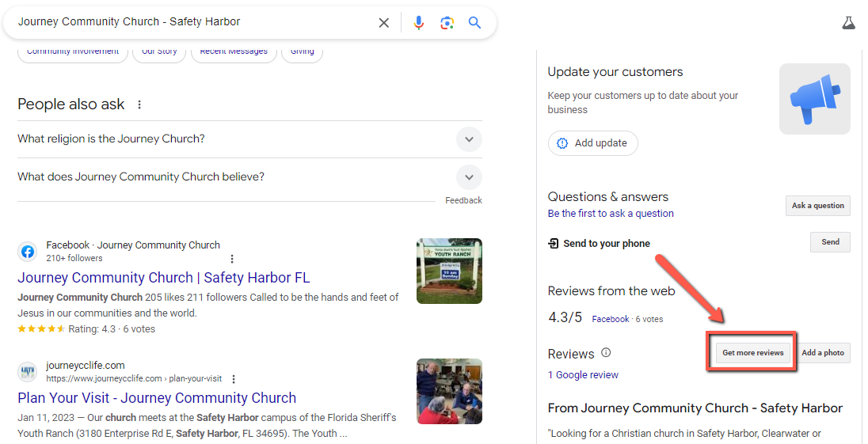The image size is (868, 444).
Task: Click the megaphone update illustration
Action: 815,99
